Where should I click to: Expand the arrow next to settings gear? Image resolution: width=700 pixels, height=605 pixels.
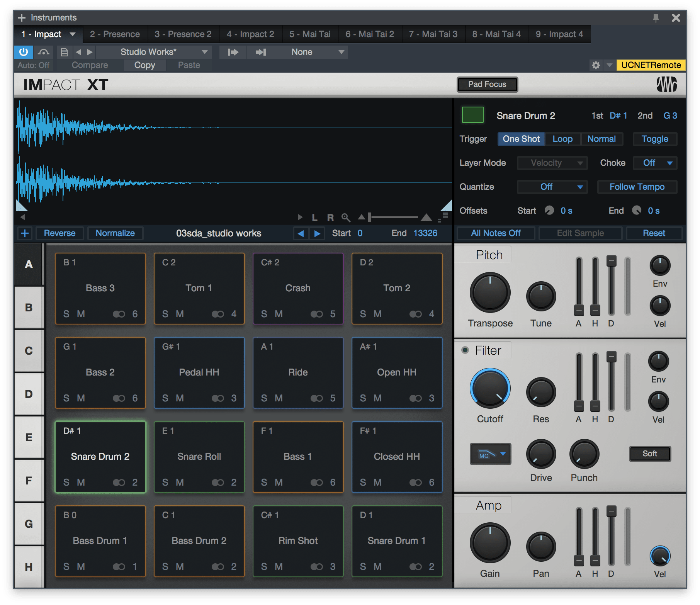pyautogui.click(x=609, y=65)
